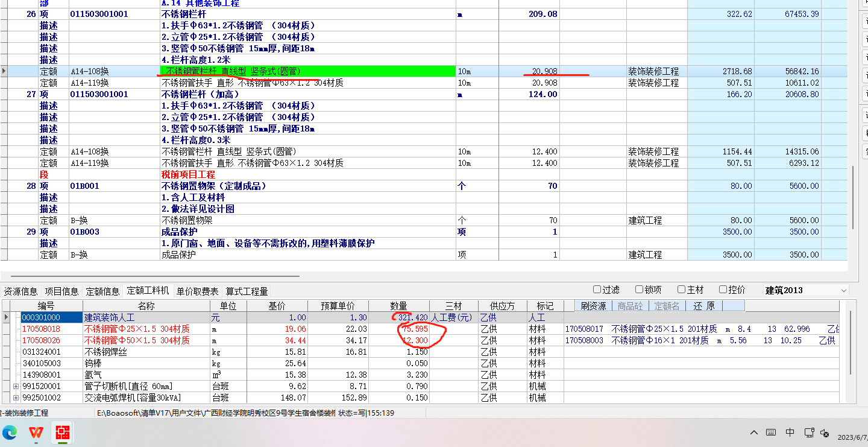Click the 还原 button
Viewport: 868px width, 447px height.
pyautogui.click(x=703, y=306)
